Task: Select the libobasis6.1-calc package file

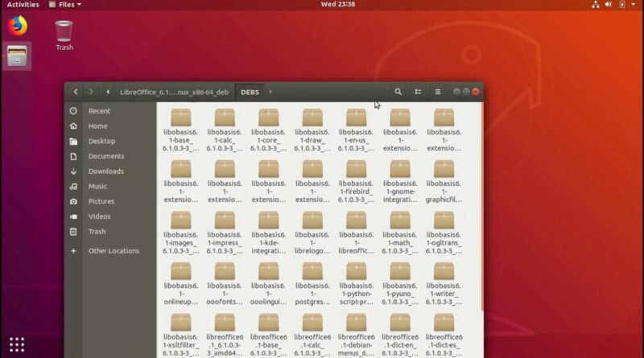Action: click(225, 130)
